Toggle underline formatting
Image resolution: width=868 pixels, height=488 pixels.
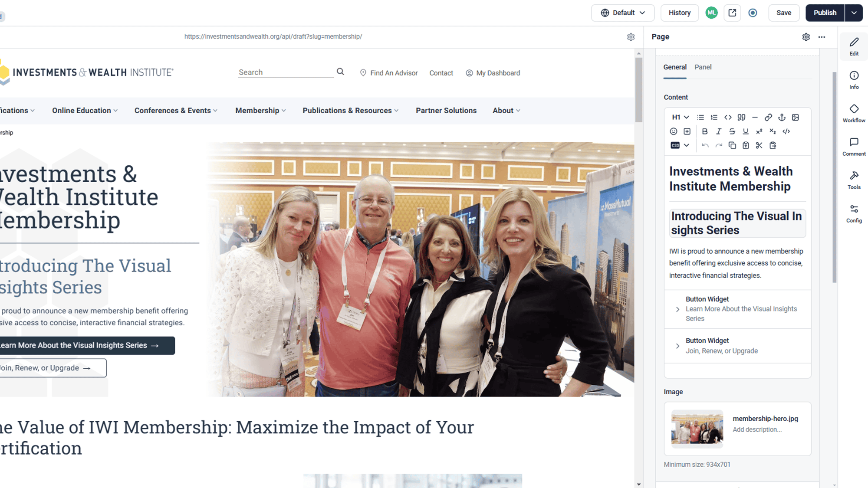click(745, 131)
